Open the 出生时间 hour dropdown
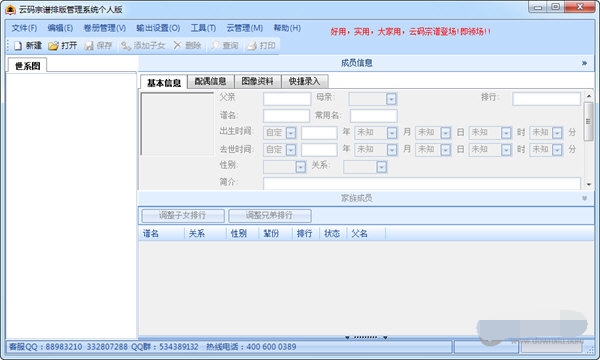The height and width of the screenshot is (360, 600). click(x=506, y=133)
